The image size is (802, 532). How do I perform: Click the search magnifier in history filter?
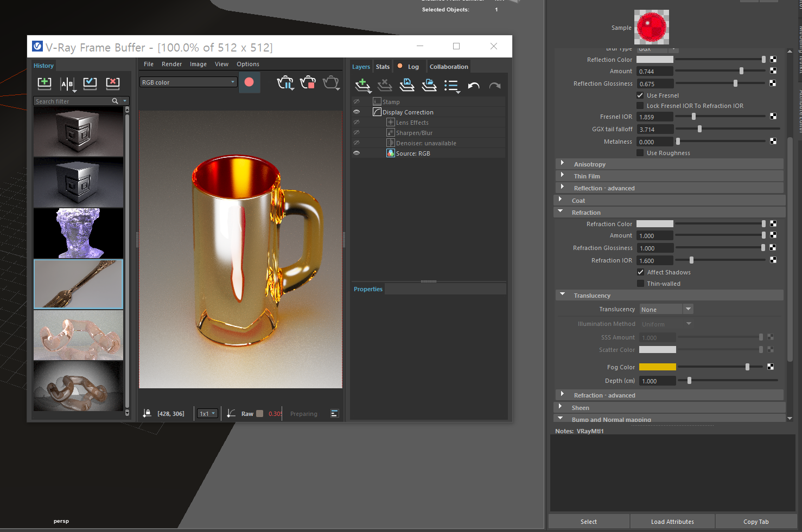115,101
